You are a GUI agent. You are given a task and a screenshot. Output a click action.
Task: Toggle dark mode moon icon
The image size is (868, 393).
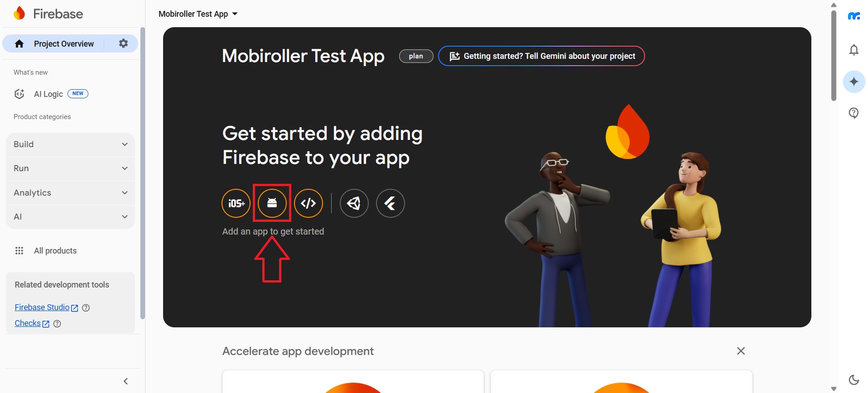854,380
